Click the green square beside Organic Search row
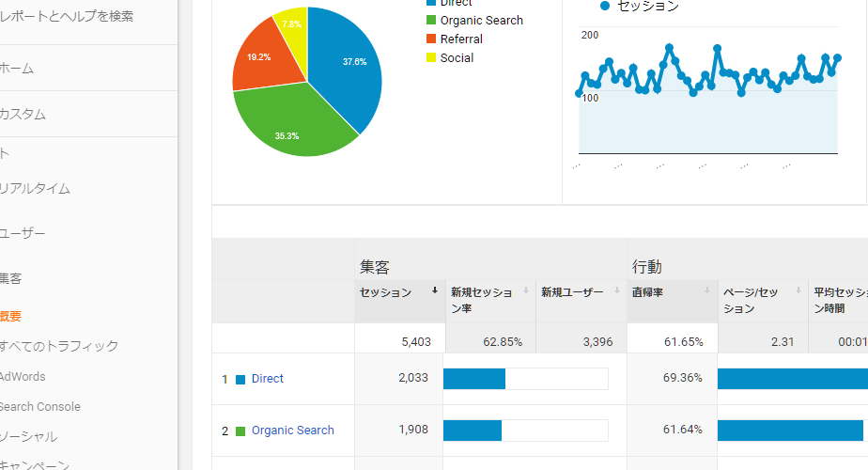 click(x=240, y=431)
